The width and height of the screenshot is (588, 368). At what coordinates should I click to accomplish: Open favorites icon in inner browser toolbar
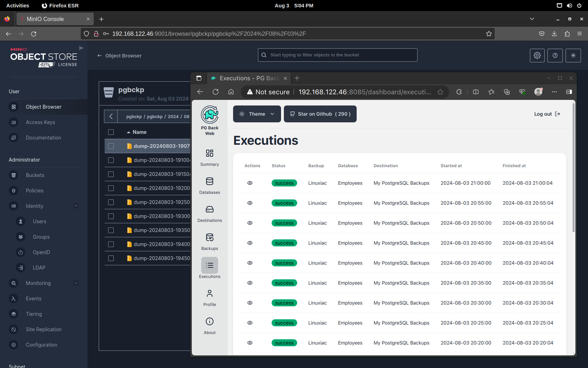click(491, 92)
